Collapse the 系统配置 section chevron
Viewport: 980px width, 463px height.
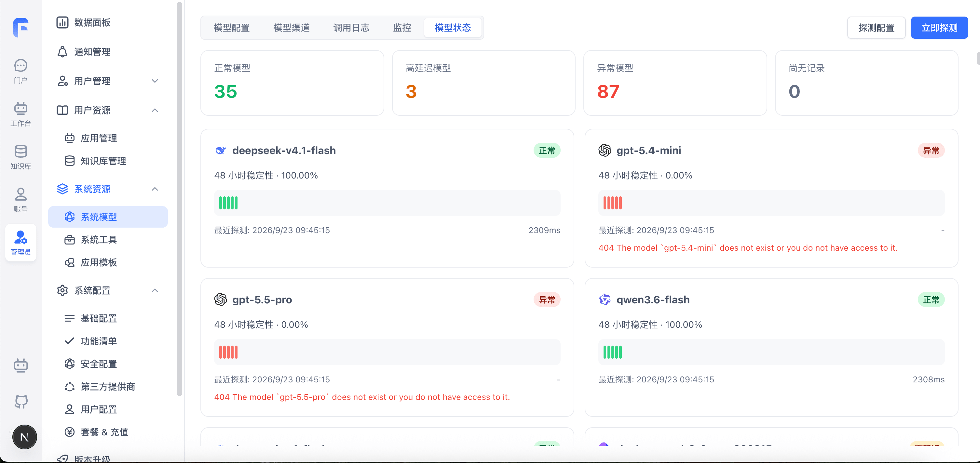pos(155,290)
